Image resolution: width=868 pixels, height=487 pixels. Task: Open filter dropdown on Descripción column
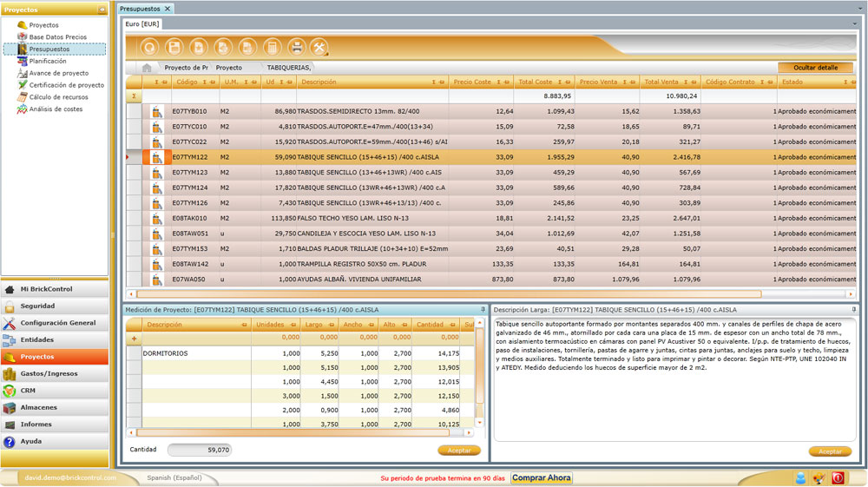(x=442, y=82)
